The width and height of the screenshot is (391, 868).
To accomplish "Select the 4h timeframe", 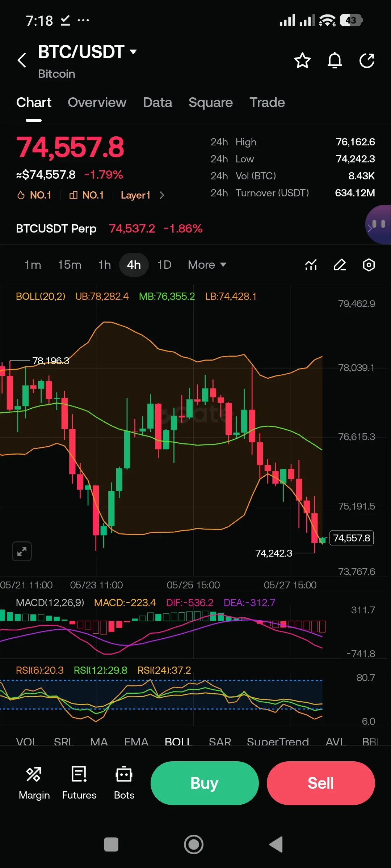I will [134, 265].
